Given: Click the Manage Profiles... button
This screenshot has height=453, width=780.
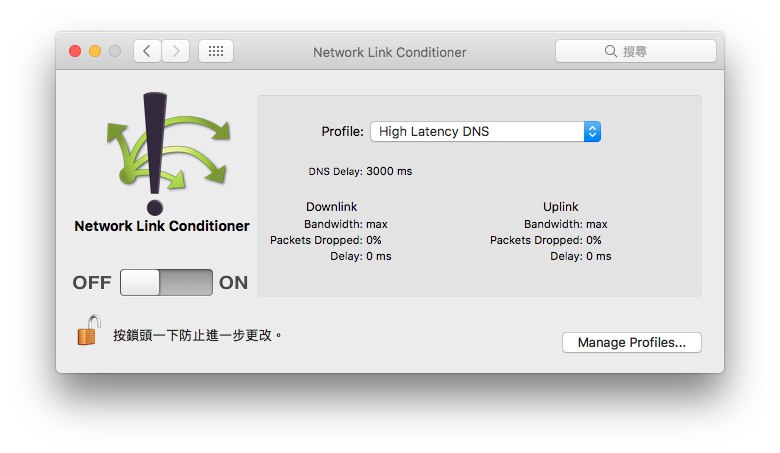Looking at the screenshot, I should pyautogui.click(x=632, y=343).
